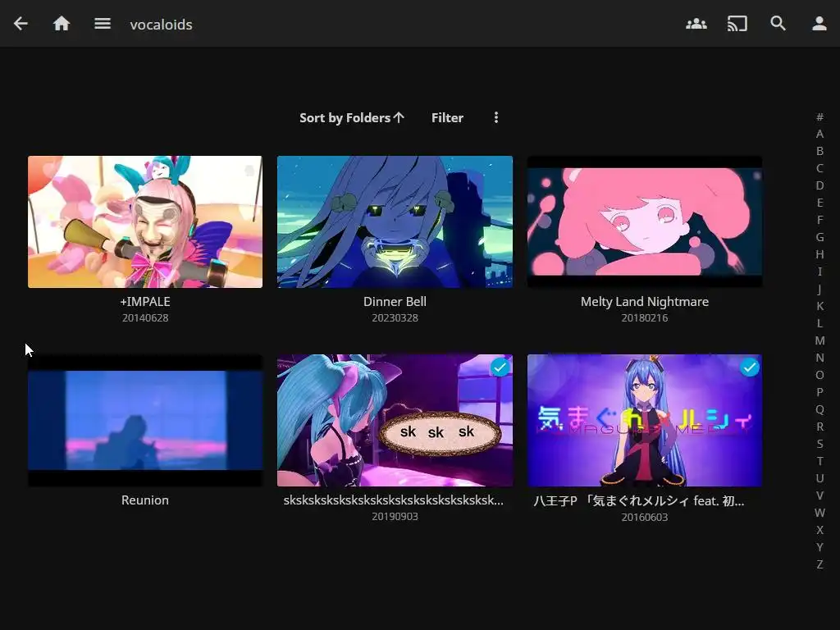Jump to letter E in alphabet picker
This screenshot has width=840, height=630.
819,203
